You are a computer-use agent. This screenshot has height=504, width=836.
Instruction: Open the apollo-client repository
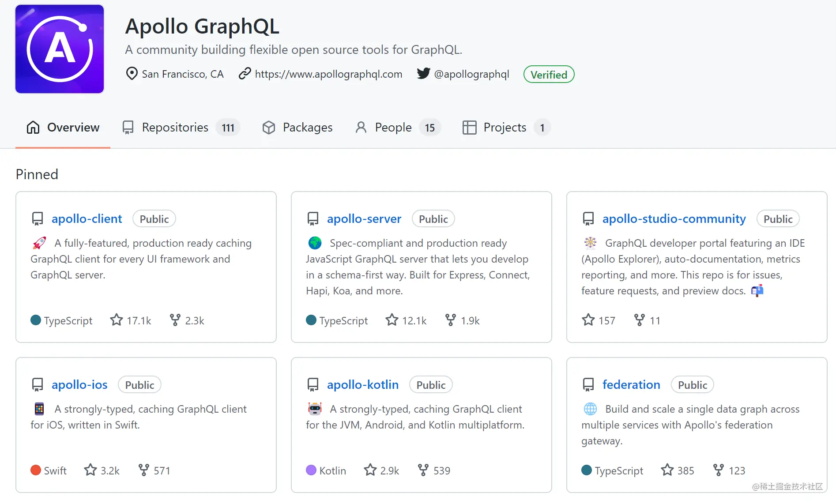click(x=87, y=218)
